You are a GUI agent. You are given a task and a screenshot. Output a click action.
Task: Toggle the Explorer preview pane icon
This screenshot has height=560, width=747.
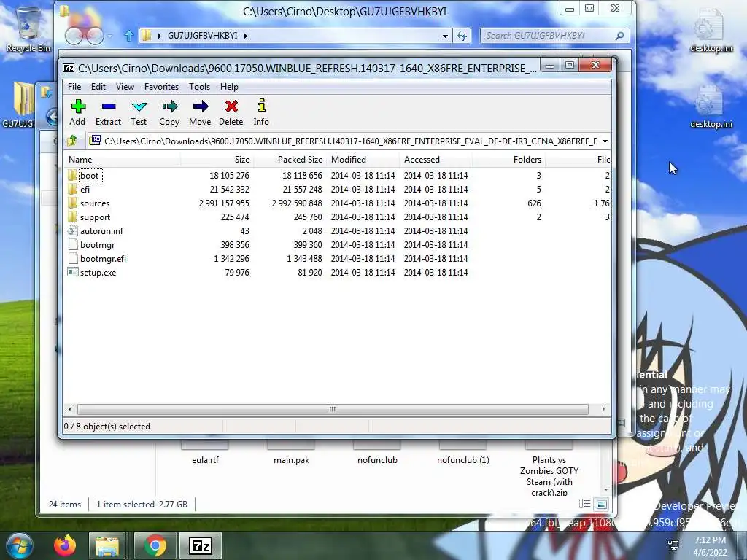pyautogui.click(x=602, y=504)
